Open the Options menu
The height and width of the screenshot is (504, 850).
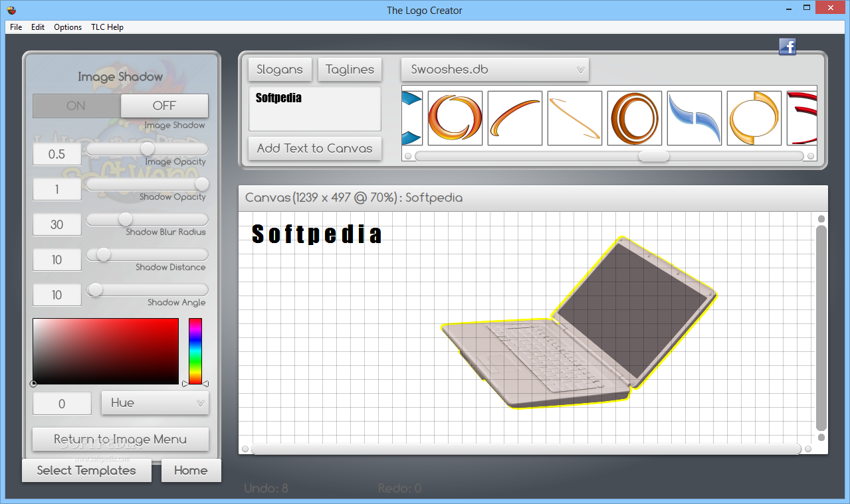(68, 27)
